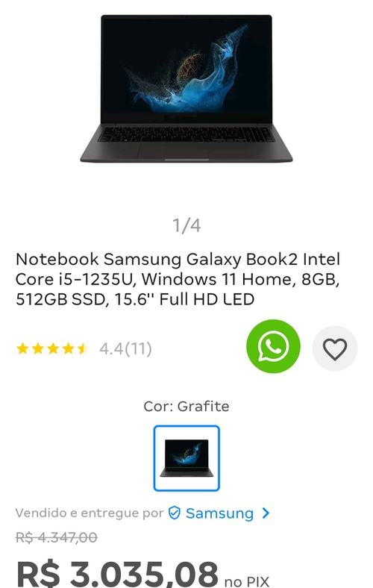Tap the R$ 3.035,08 price

point(117,574)
